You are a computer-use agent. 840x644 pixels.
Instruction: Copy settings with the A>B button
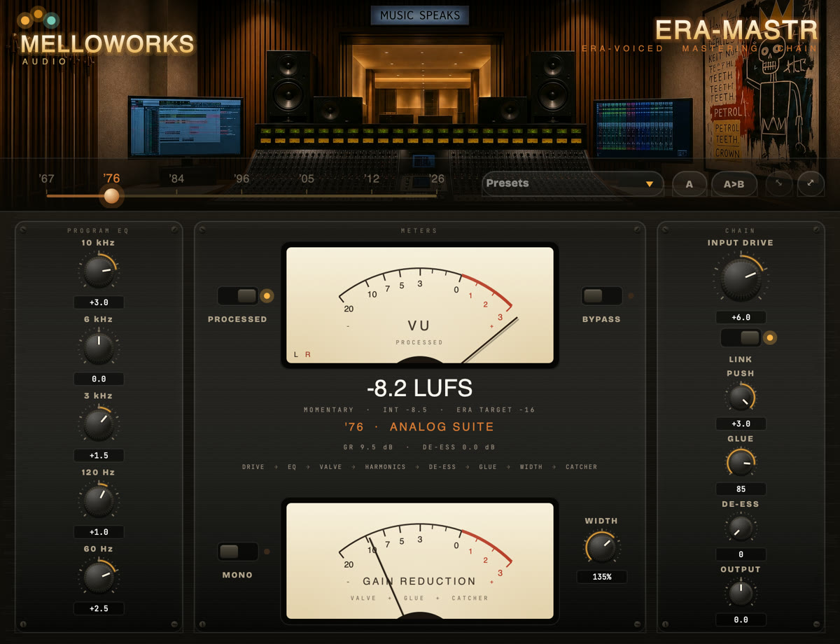[x=734, y=184]
